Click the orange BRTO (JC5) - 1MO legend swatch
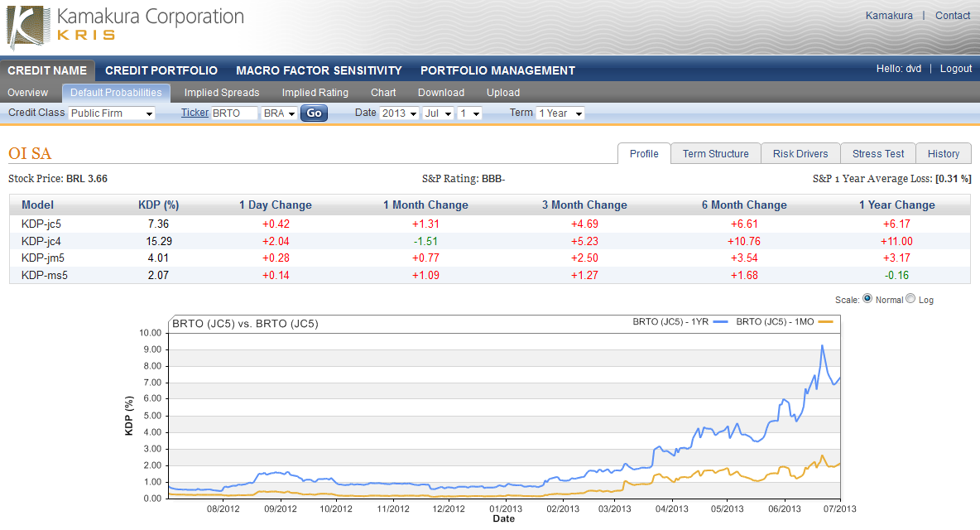Viewport: 980px width, 530px height. pos(825,322)
